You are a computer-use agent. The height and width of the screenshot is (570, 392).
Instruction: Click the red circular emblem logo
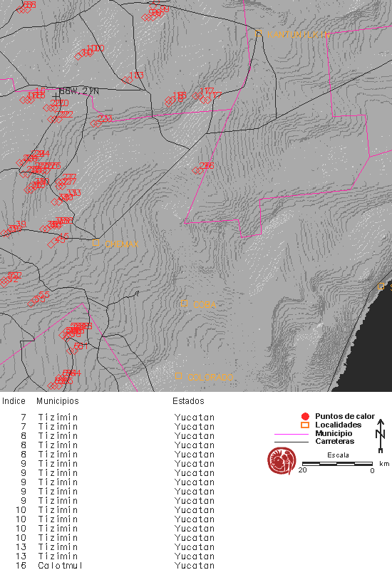click(x=282, y=461)
